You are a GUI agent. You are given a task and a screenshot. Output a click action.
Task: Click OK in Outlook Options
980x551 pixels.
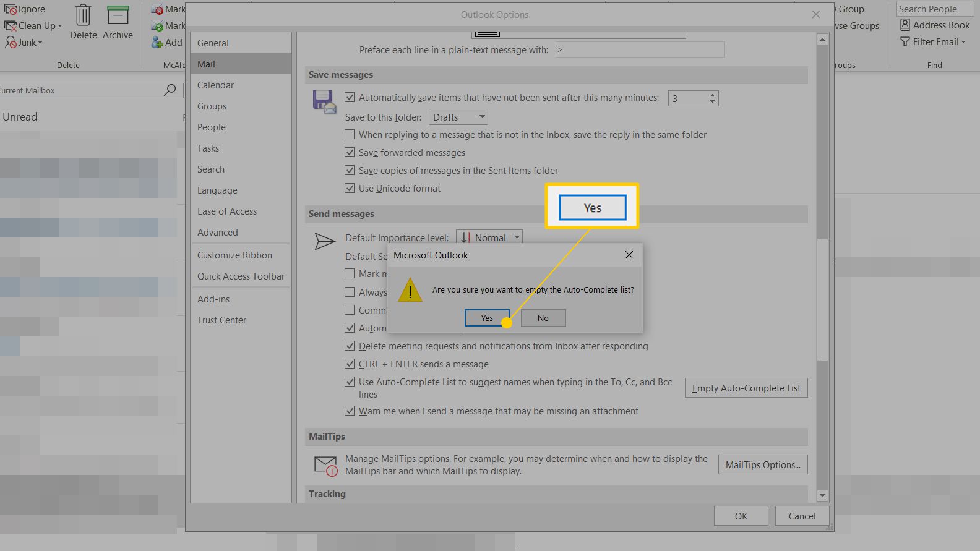pos(741,516)
